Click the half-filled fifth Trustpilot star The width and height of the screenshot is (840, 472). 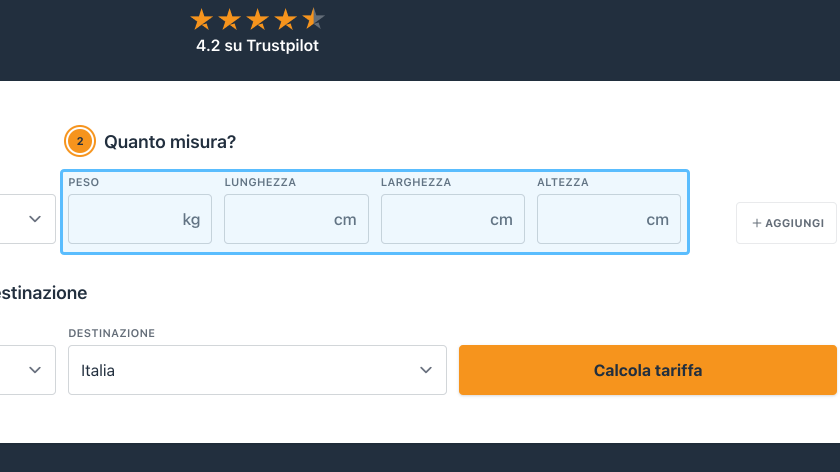(x=314, y=19)
